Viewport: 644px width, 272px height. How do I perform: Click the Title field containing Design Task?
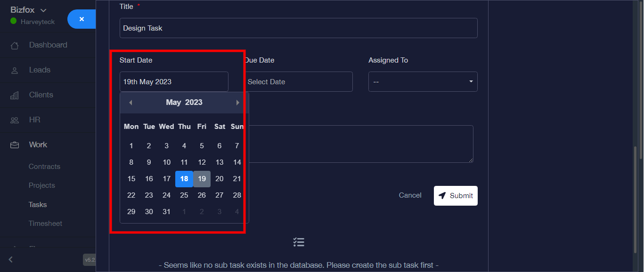[298, 28]
